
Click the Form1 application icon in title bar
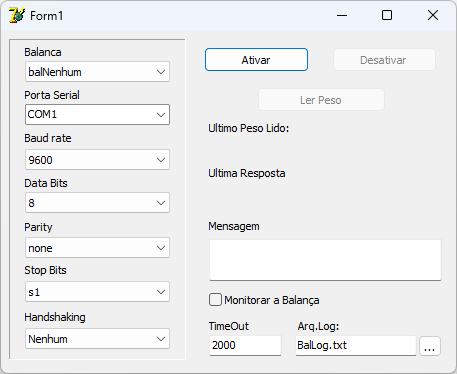[17, 15]
